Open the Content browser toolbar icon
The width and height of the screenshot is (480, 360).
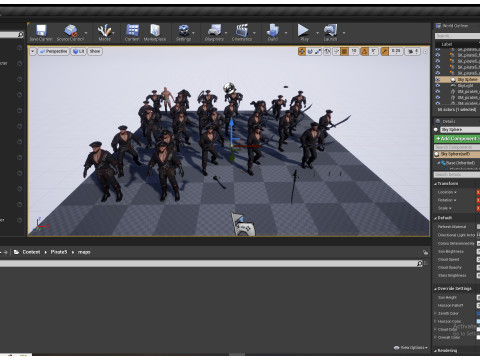pos(132,33)
